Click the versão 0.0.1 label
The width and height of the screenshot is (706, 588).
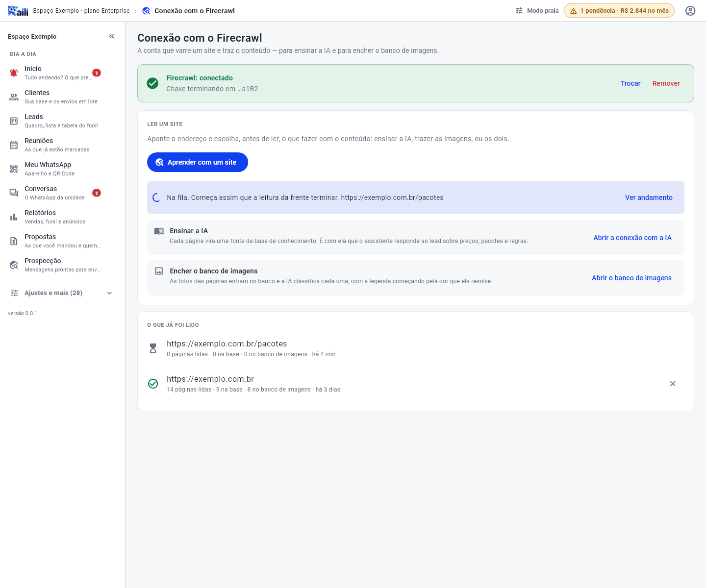pos(23,313)
